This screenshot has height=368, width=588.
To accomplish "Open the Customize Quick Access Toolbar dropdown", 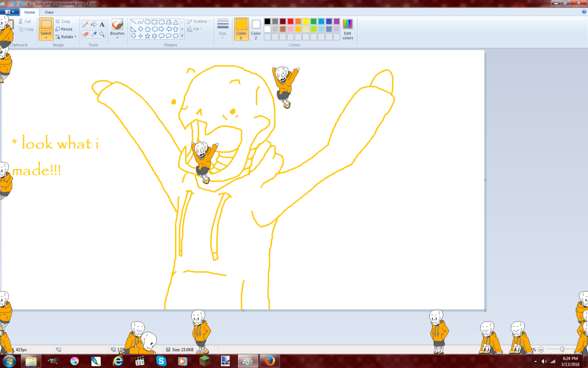I will click(x=28, y=4).
